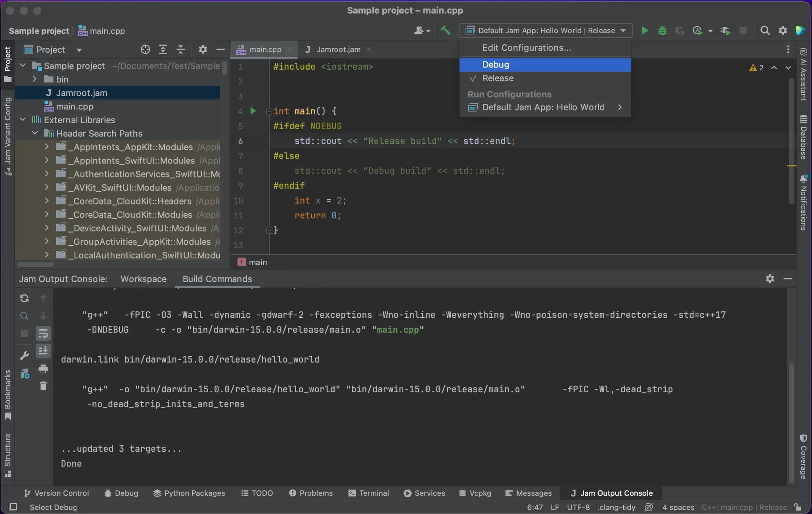Click editor tabs more options kebab icon
Viewport: 812px width, 514px height.
tap(788, 50)
